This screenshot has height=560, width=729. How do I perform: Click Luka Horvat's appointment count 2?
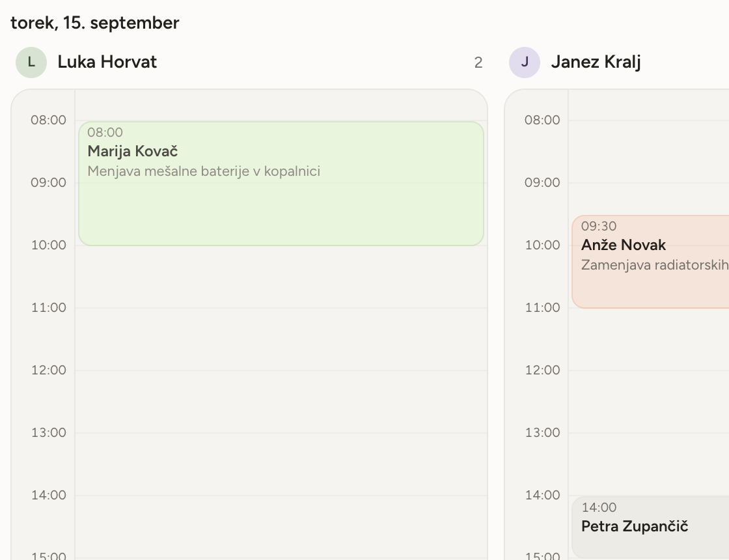click(478, 63)
